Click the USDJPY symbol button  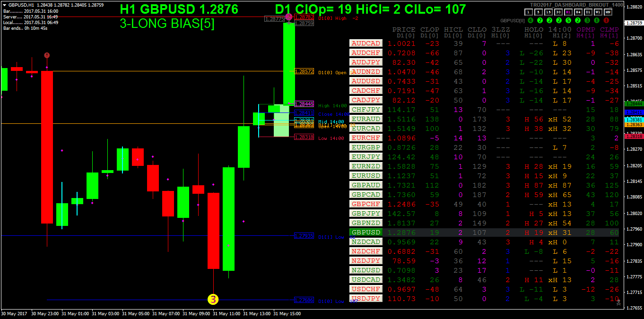click(x=366, y=298)
